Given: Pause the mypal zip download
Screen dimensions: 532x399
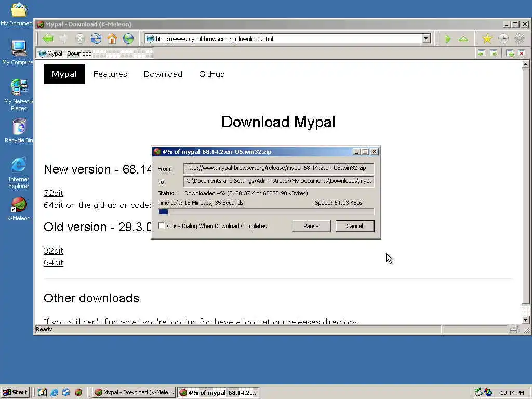Looking at the screenshot, I should pos(311,226).
